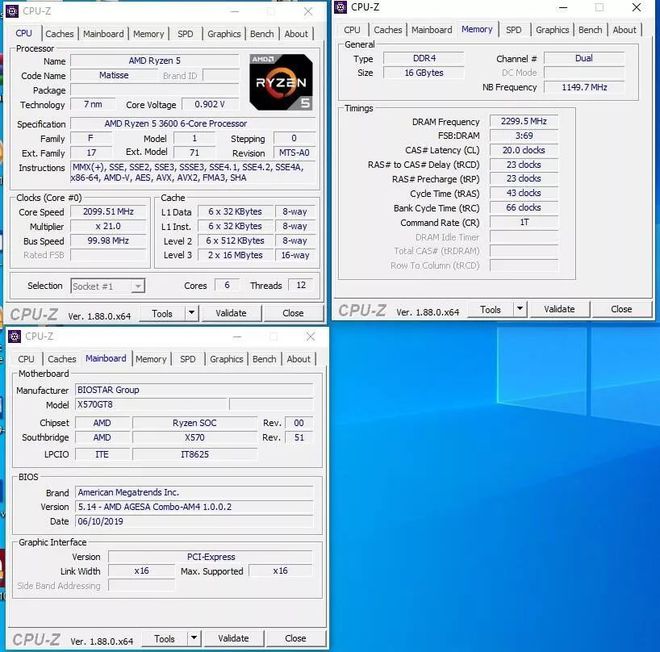This screenshot has width=660, height=652.
Task: Click the Core Speed value field
Action: [x=109, y=212]
